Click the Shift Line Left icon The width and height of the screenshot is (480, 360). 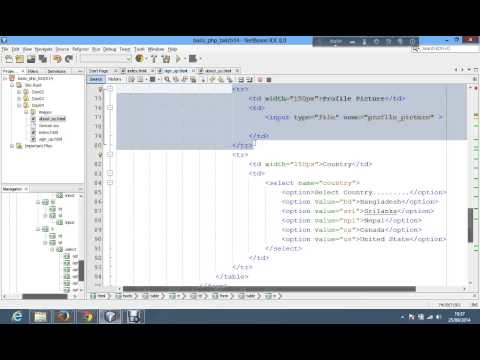(x=241, y=79)
